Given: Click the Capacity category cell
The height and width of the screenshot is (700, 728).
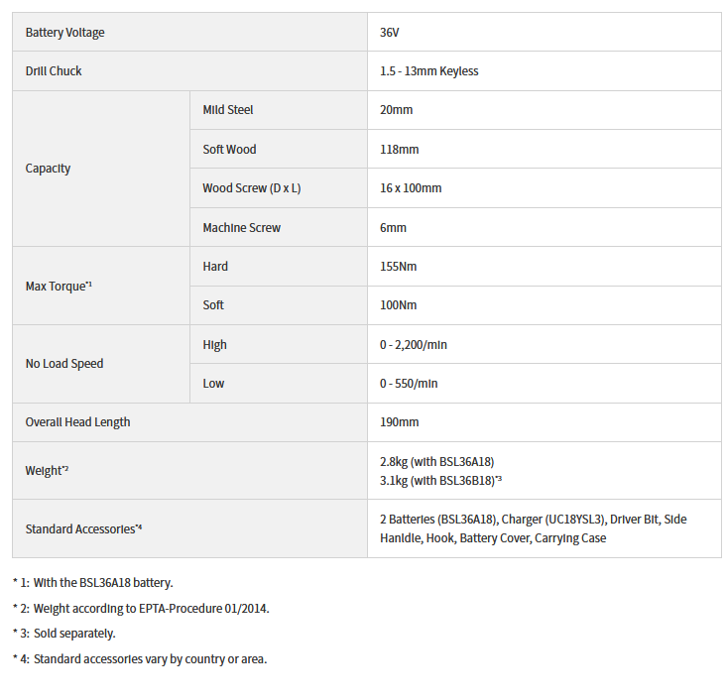Looking at the screenshot, I should tap(48, 169).
